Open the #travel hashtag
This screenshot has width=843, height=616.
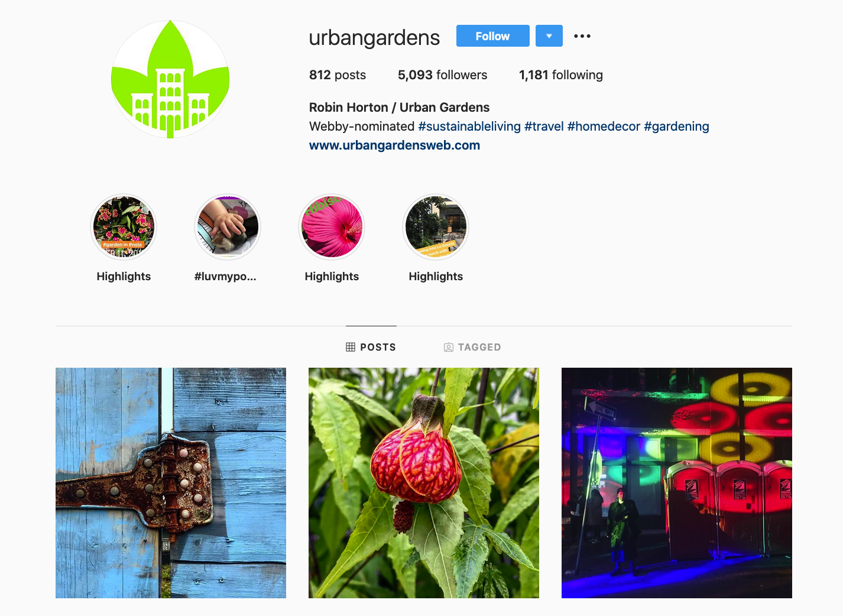(544, 127)
